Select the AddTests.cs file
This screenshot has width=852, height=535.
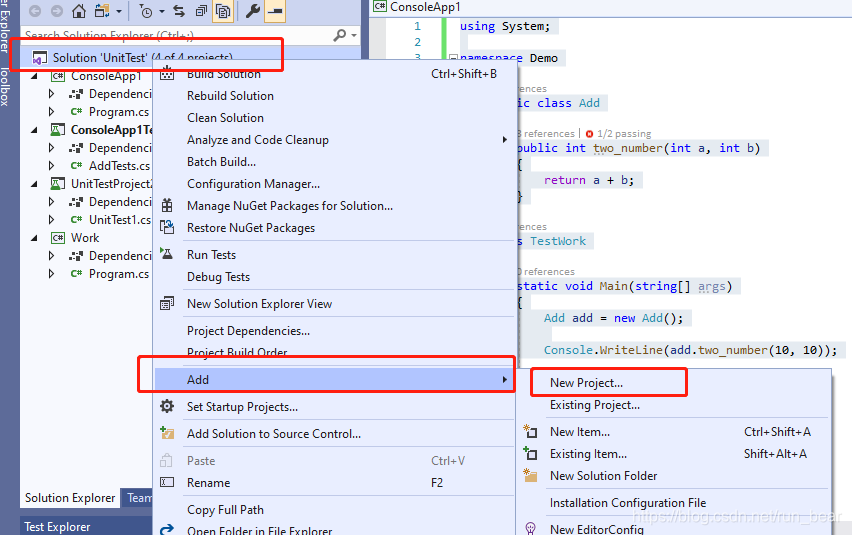coord(120,166)
